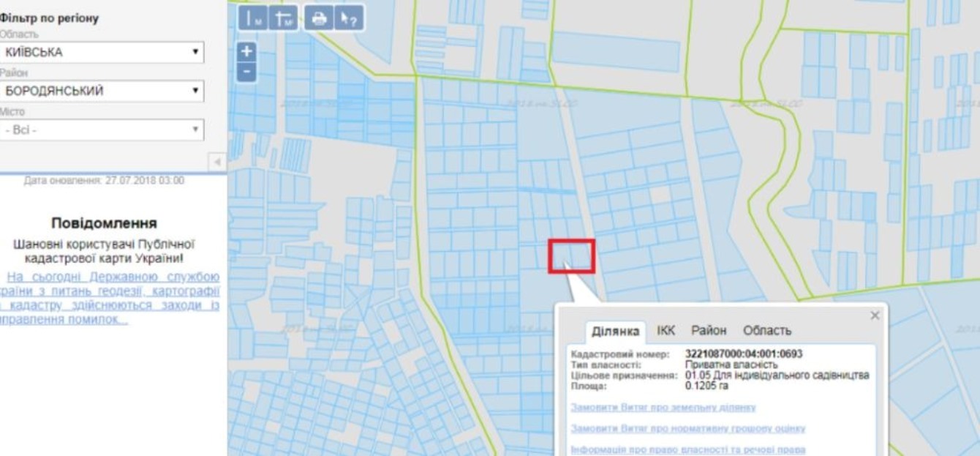Zoom in using the plus button

pyautogui.click(x=248, y=52)
